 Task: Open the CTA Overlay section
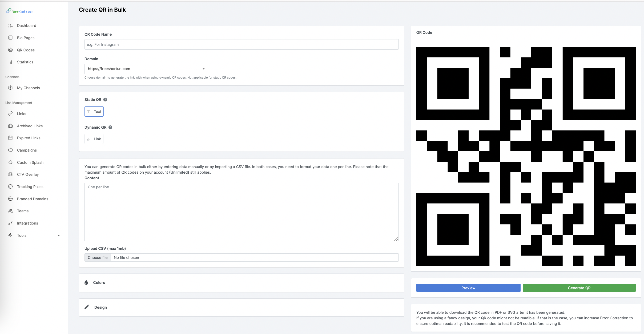(28, 174)
